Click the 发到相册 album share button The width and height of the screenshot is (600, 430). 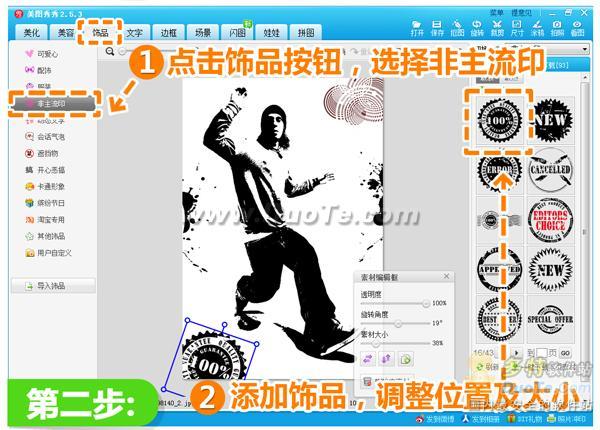(481, 419)
